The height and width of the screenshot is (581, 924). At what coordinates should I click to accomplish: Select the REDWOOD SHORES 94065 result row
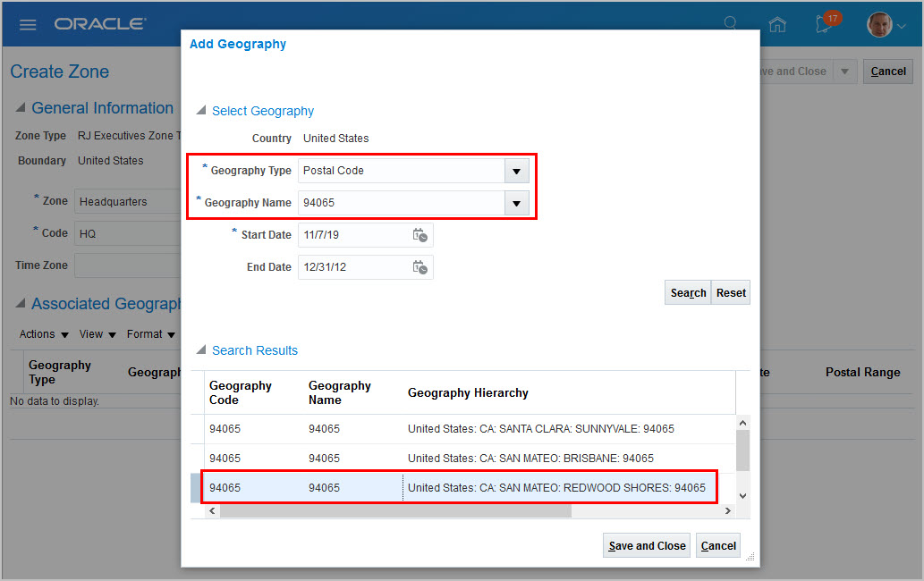[458, 488]
